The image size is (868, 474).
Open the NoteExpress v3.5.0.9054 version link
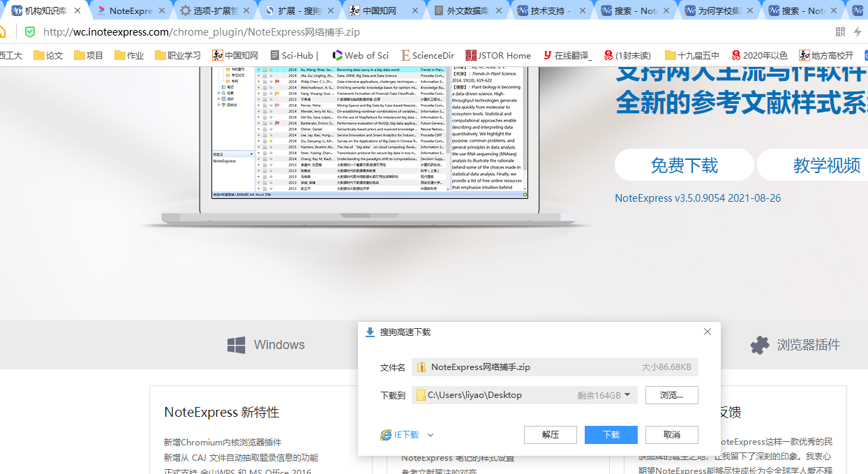click(x=698, y=198)
